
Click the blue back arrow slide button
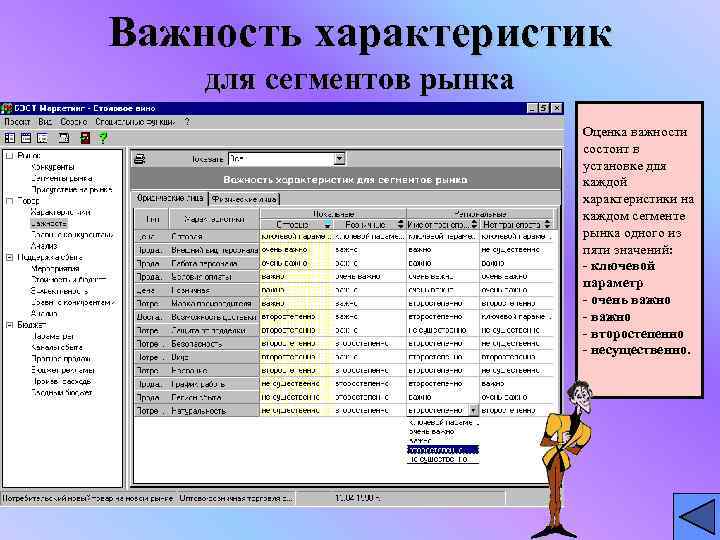(697, 517)
